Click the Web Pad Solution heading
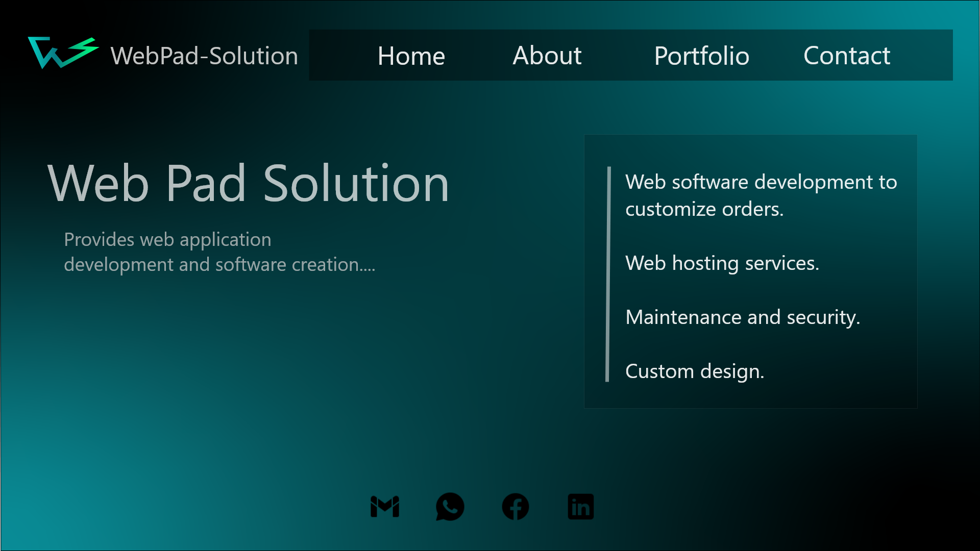Screen dimensions: 980x551 click(248, 184)
